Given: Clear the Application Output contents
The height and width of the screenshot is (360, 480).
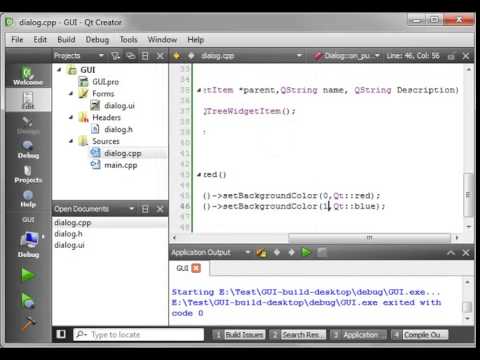Looking at the screenshot, I should [x=262, y=252].
